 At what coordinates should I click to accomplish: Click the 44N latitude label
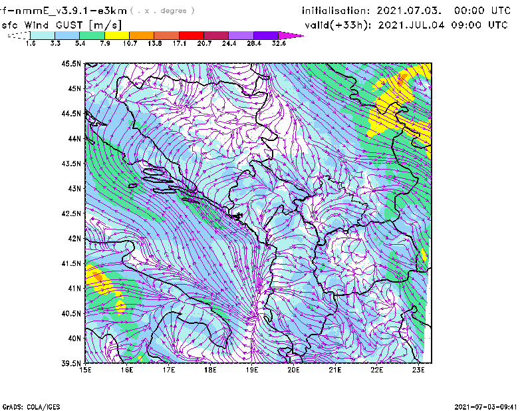(x=74, y=138)
